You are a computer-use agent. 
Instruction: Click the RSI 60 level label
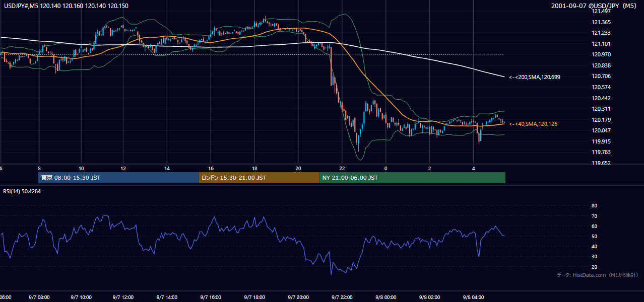594,226
